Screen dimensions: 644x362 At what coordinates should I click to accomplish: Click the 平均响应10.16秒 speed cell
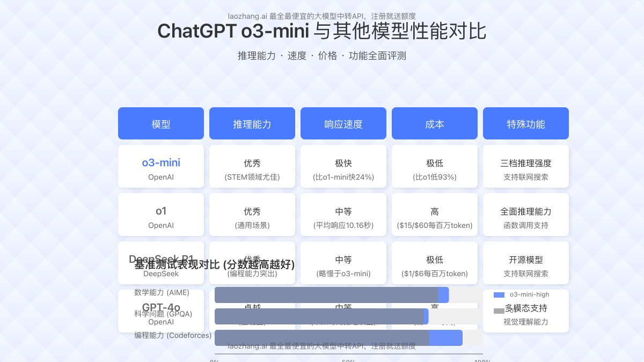coord(343,215)
